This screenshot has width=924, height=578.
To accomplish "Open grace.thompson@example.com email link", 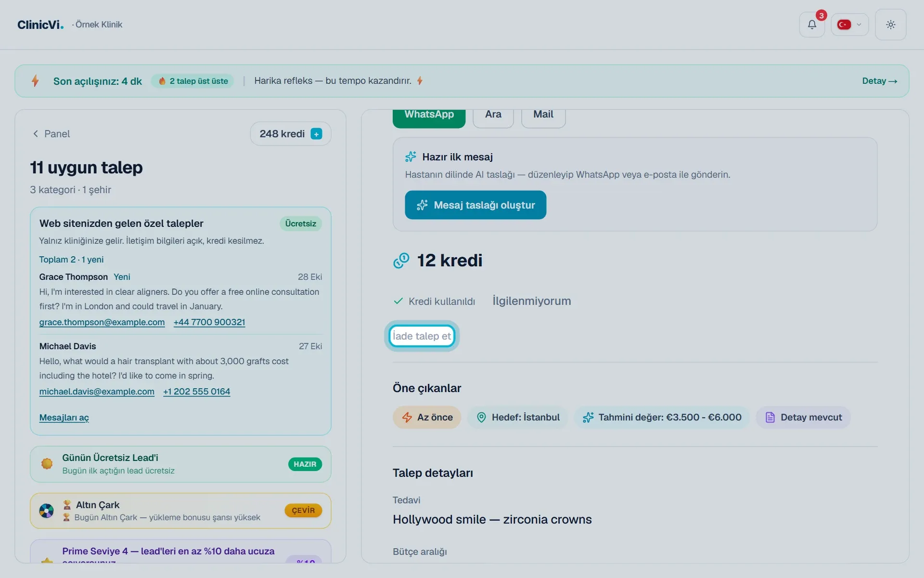I will [102, 322].
